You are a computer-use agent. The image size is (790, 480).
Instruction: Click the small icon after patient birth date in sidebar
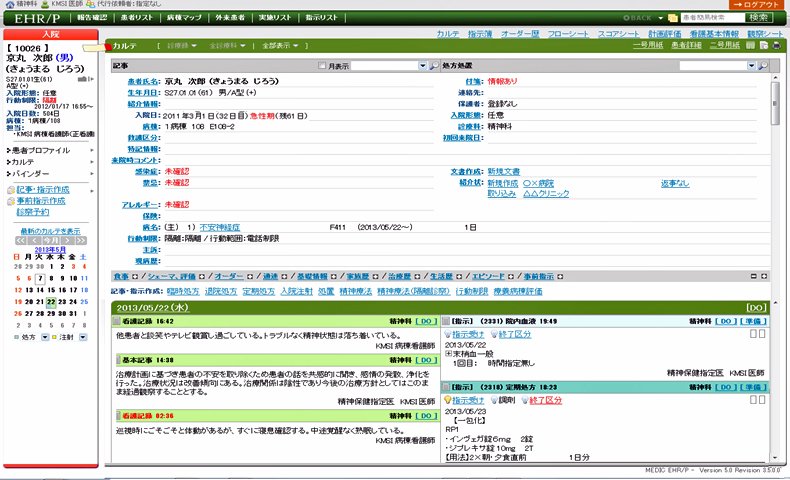[x=86, y=79]
